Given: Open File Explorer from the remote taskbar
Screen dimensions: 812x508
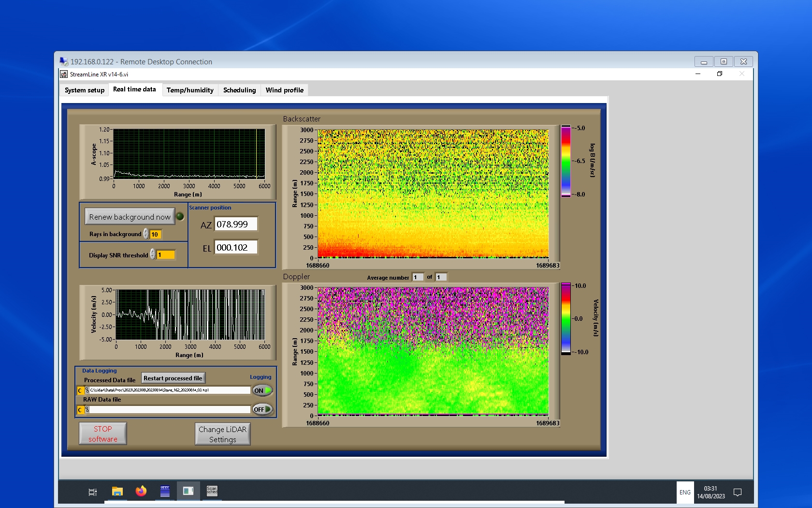Looking at the screenshot, I should pos(117,492).
